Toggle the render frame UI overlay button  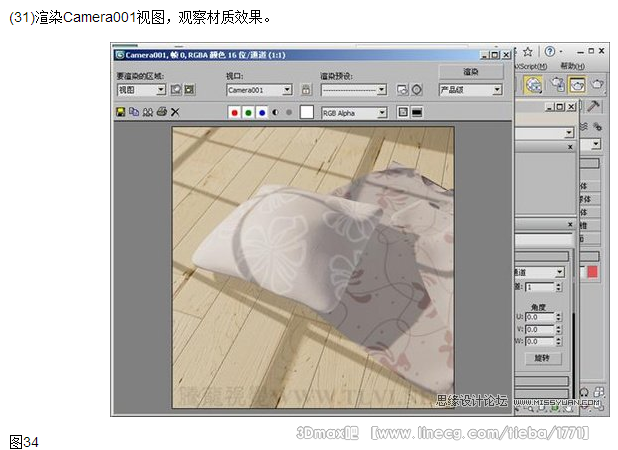403,113
